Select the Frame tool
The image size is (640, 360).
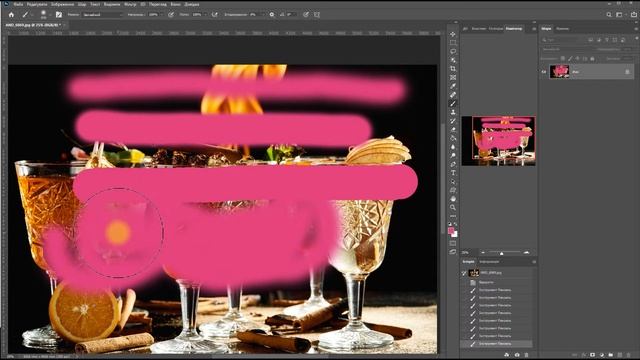coord(453,77)
